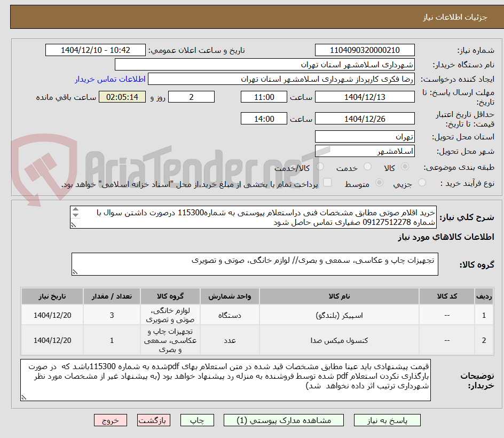The image size is (504, 438).
Task: Click need date of mixer console row
Action: pos(52,340)
